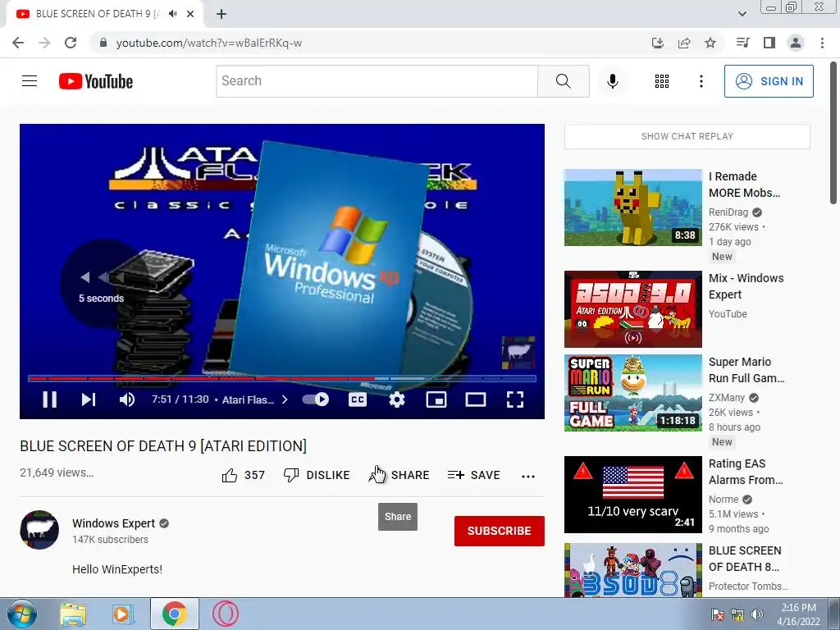The width and height of the screenshot is (840, 630).
Task: Show chat replay
Action: [x=687, y=137]
